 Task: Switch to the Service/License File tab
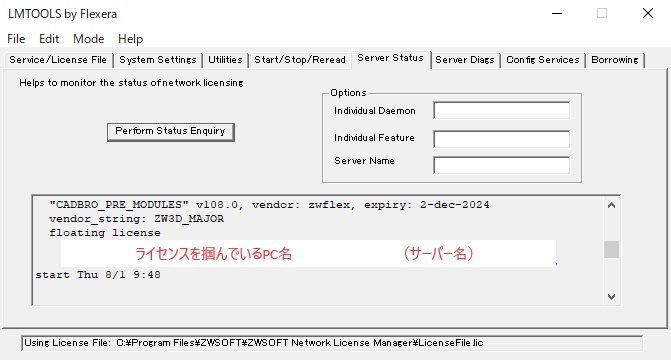(58, 60)
